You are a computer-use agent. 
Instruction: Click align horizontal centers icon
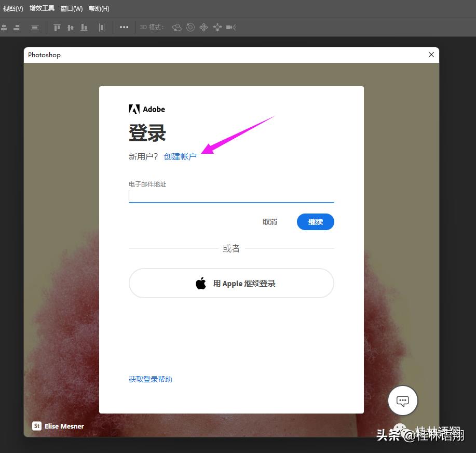point(4,28)
